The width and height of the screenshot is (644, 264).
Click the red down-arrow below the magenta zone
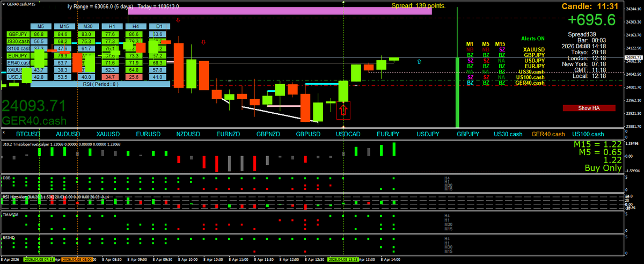pyautogui.click(x=178, y=20)
